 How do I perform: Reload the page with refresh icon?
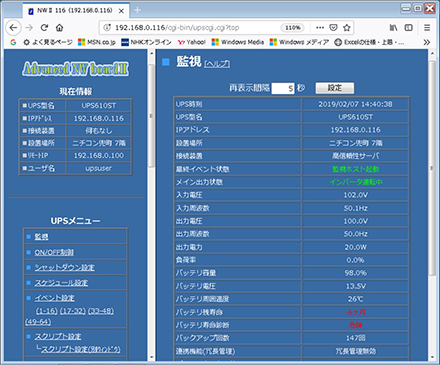tap(44, 28)
